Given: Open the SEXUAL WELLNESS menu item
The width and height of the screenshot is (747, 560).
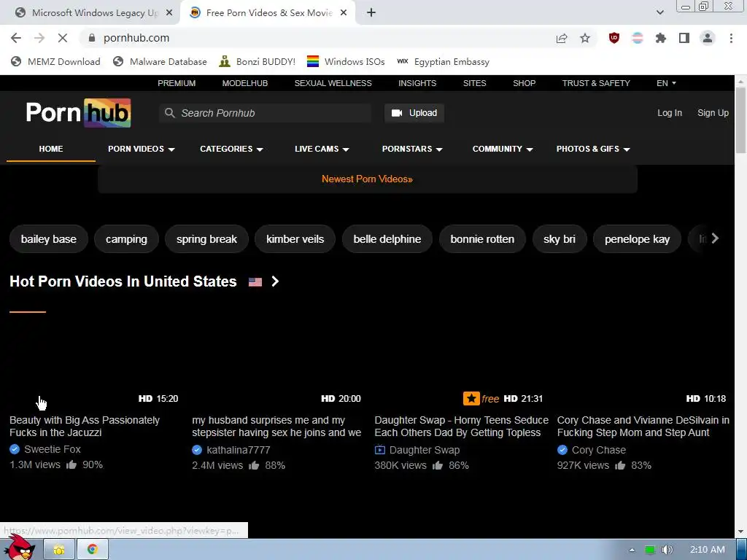Looking at the screenshot, I should (x=333, y=83).
